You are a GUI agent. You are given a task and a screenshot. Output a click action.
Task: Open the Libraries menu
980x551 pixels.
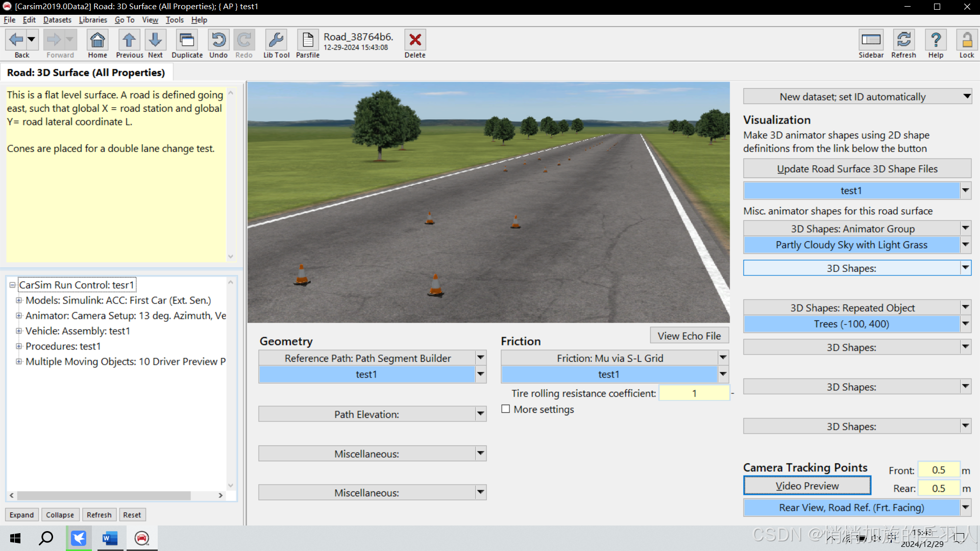point(93,20)
